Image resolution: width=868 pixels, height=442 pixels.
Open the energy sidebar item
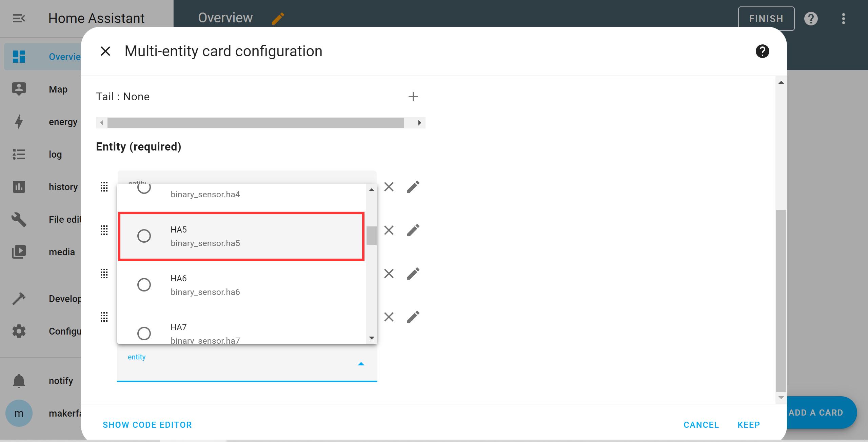pos(42,122)
